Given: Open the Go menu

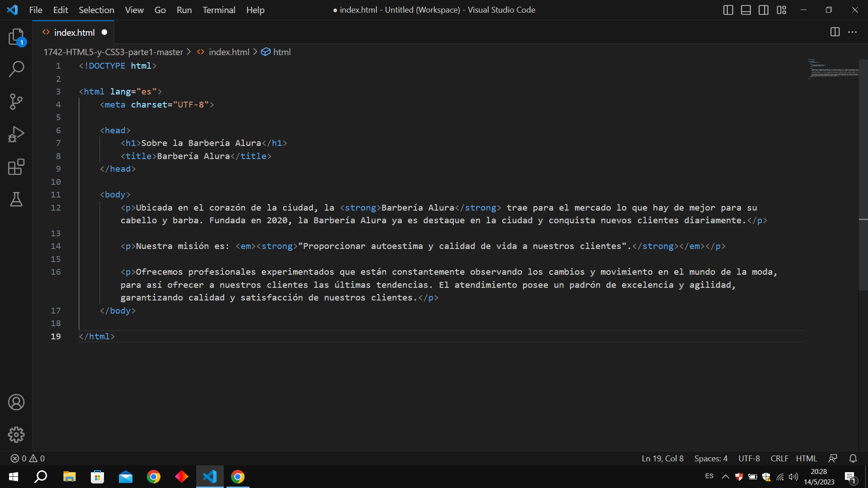Looking at the screenshot, I should [x=160, y=10].
